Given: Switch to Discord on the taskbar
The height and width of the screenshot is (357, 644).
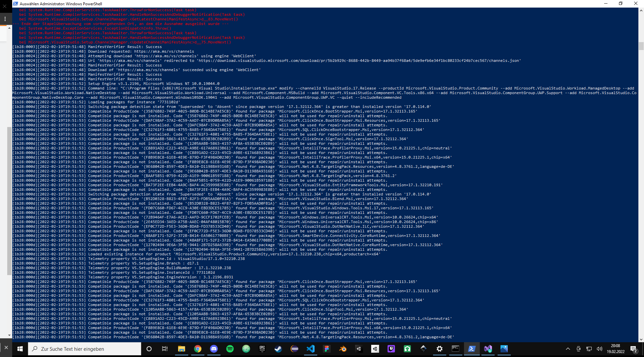Looking at the screenshot, I should (214, 349).
